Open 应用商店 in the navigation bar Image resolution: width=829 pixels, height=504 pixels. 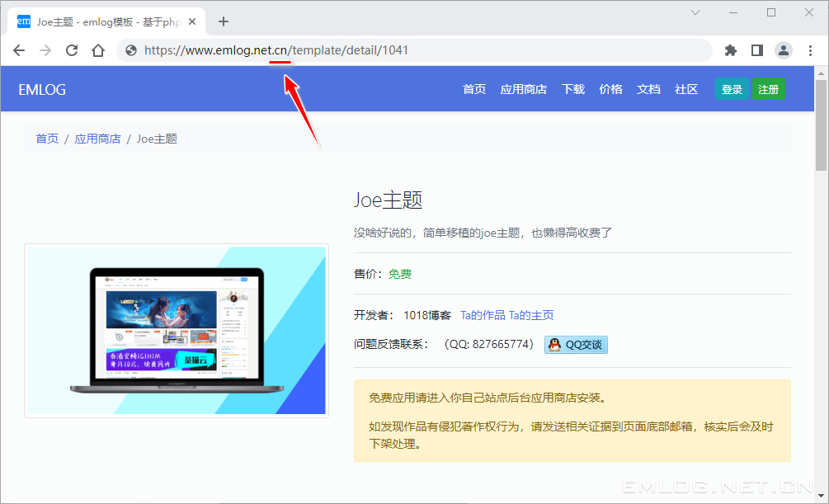pos(524,89)
